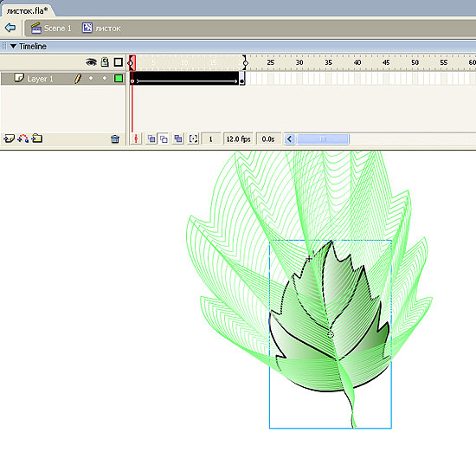
Task: Toggle show all layers as outlines
Action: pos(118,62)
